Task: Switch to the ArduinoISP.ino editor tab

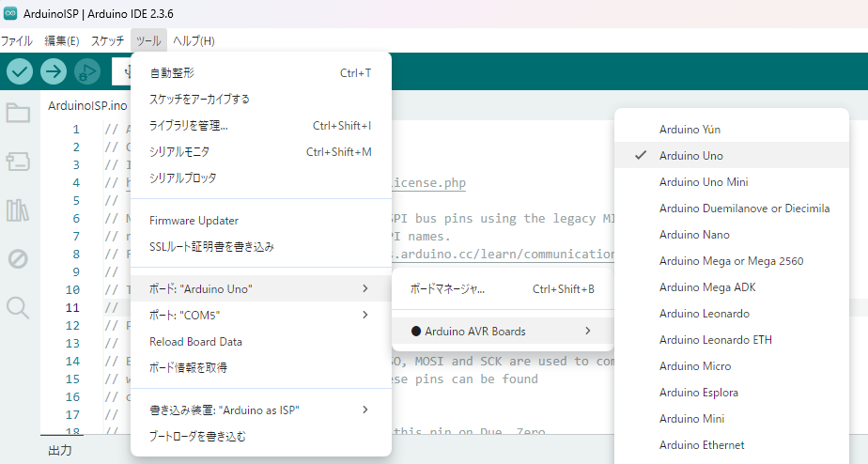Action: (87, 105)
